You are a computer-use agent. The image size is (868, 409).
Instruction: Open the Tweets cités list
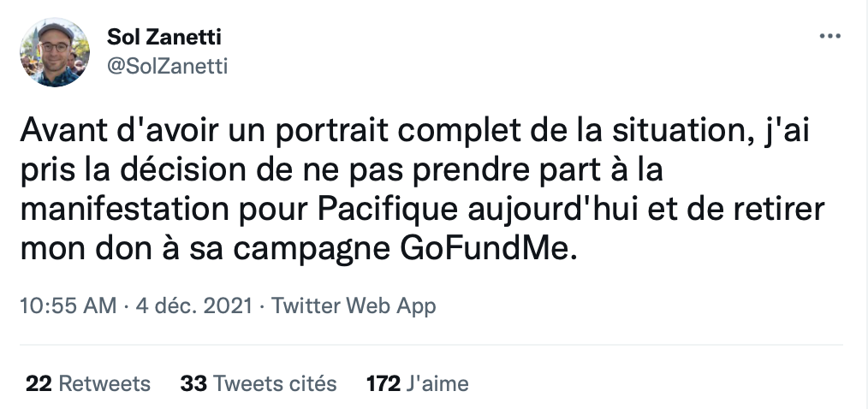[x=275, y=383]
